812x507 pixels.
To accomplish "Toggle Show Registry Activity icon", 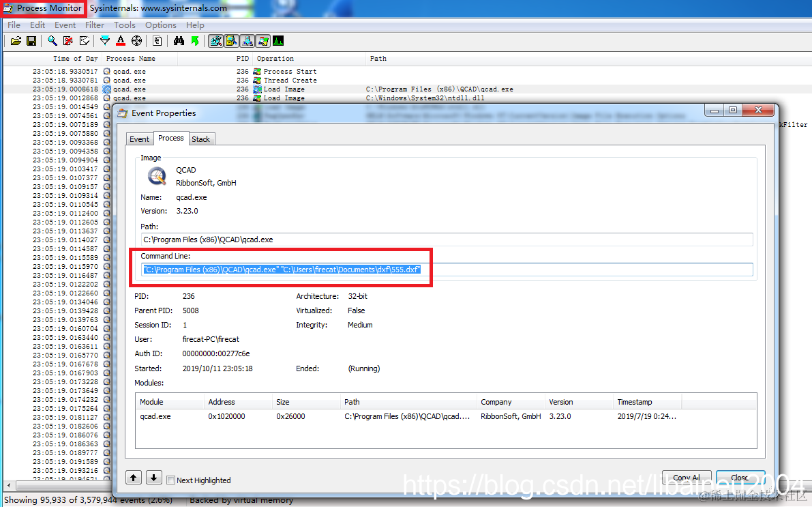I will pyautogui.click(x=216, y=41).
